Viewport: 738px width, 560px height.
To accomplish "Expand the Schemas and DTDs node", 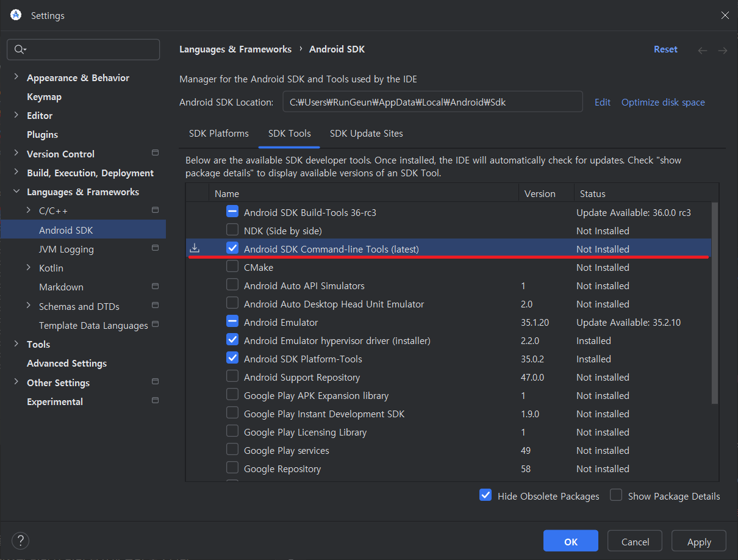I will click(x=29, y=306).
